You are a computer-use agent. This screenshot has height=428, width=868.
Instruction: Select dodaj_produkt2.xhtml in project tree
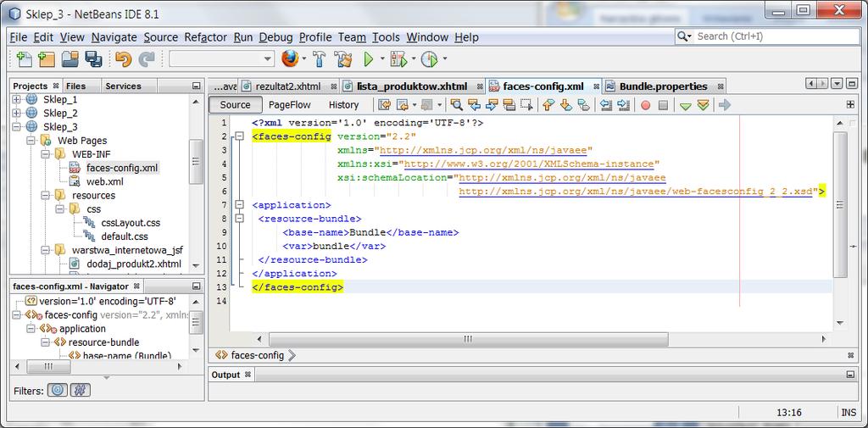coord(133,264)
